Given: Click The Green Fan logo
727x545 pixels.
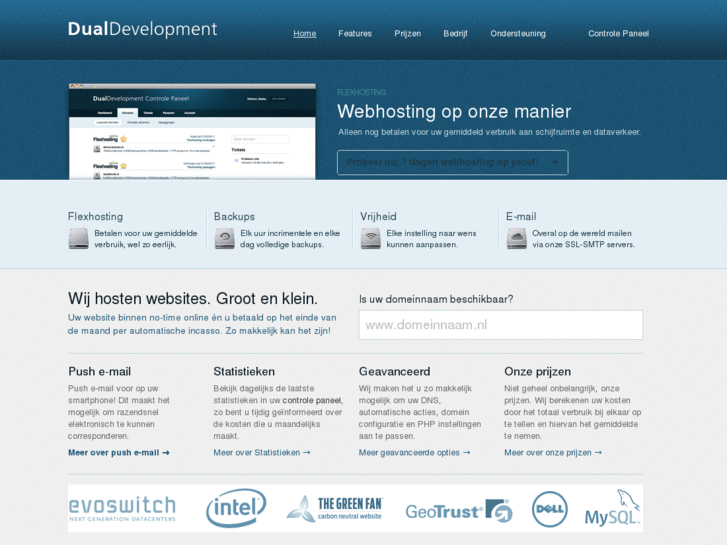Looking at the screenshot, I should pyautogui.click(x=335, y=509).
